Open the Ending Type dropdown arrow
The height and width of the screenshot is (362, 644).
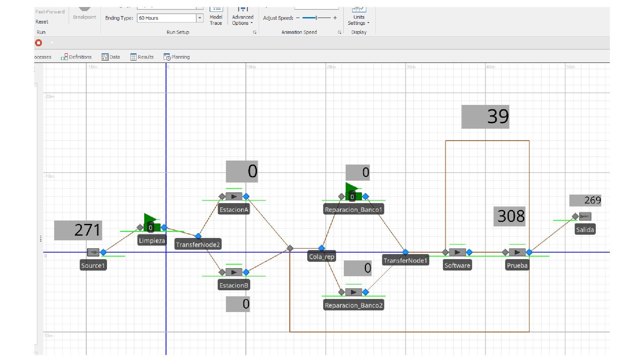pos(200,18)
